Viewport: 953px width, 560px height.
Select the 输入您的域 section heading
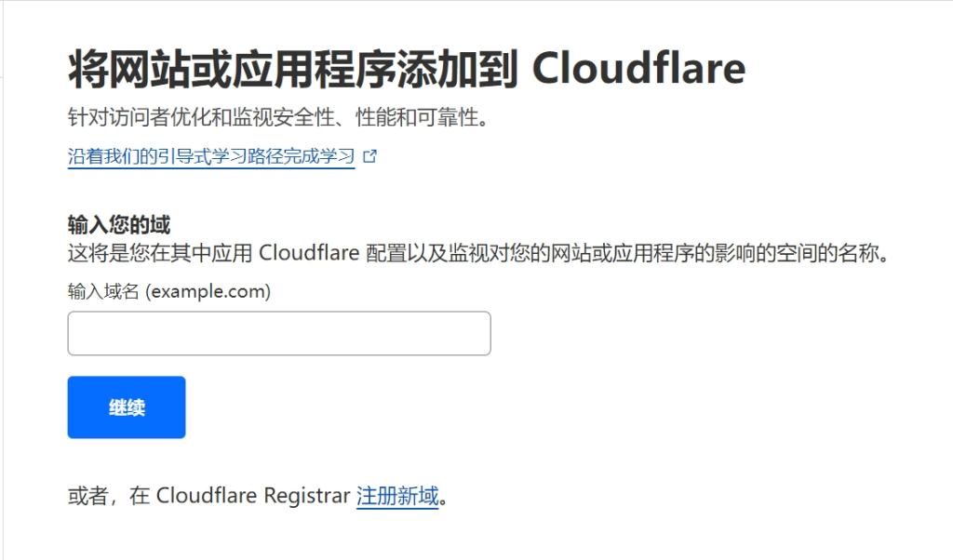119,225
